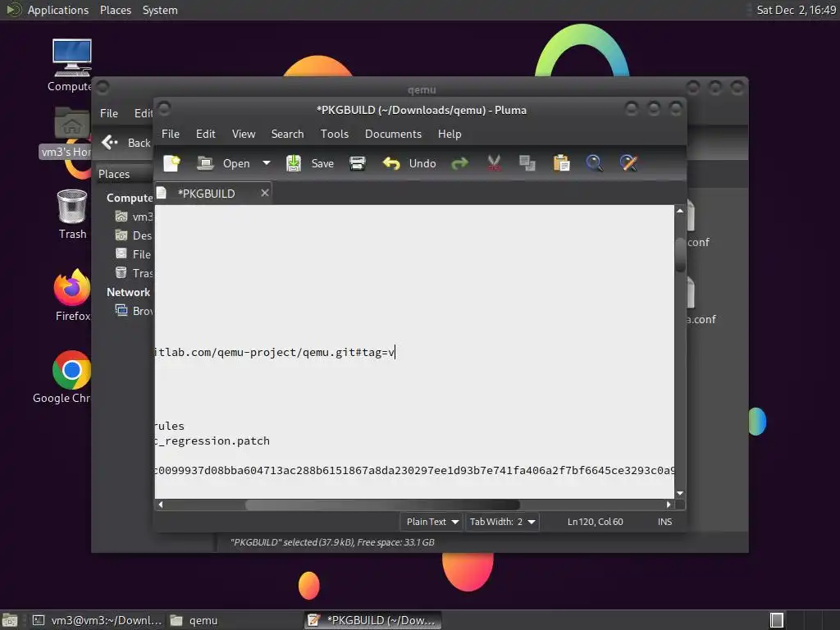
Task: Open the Plain Text syntax dropdown
Action: click(x=431, y=522)
